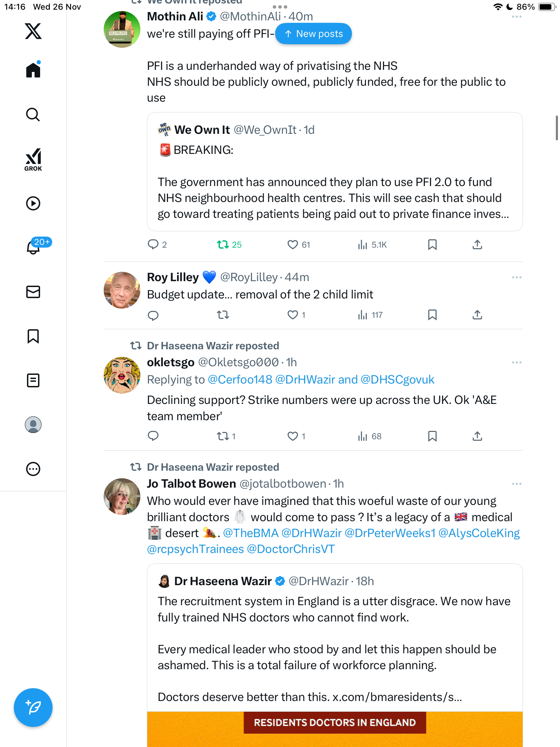
Task: Open more options on Roy Lilley's post
Action: click(516, 277)
